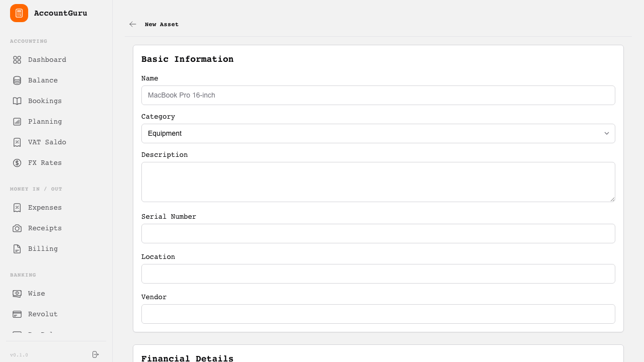The height and width of the screenshot is (362, 644).
Task: Click the AccountGuru orange logo icon
Action: tap(19, 13)
